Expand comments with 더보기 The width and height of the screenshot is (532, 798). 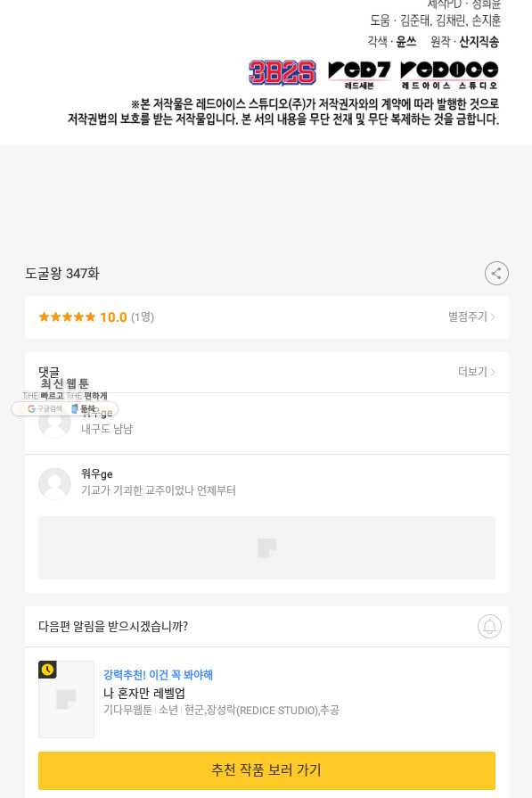pos(477,372)
